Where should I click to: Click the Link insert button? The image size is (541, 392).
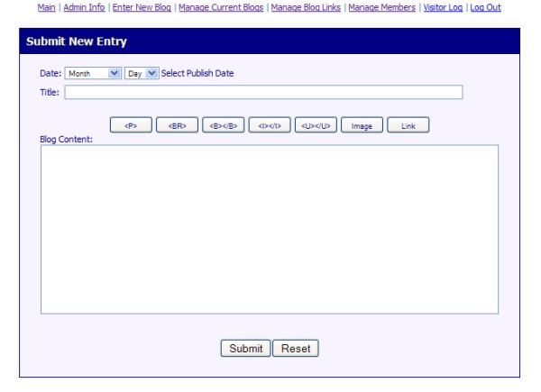(408, 126)
